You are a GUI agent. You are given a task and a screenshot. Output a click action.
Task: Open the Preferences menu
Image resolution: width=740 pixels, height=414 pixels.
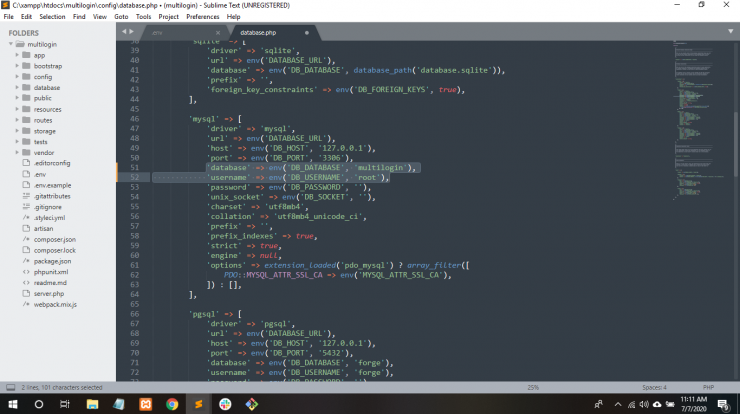coord(203,17)
